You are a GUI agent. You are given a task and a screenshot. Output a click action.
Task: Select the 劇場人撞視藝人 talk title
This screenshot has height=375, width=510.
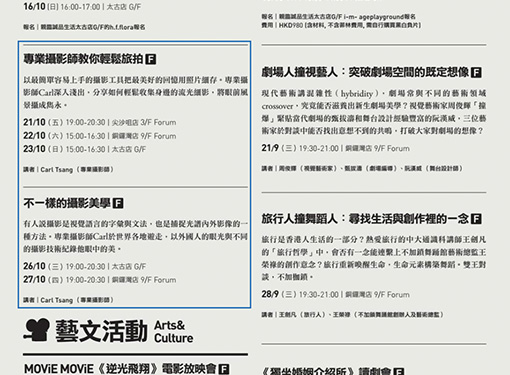point(299,72)
